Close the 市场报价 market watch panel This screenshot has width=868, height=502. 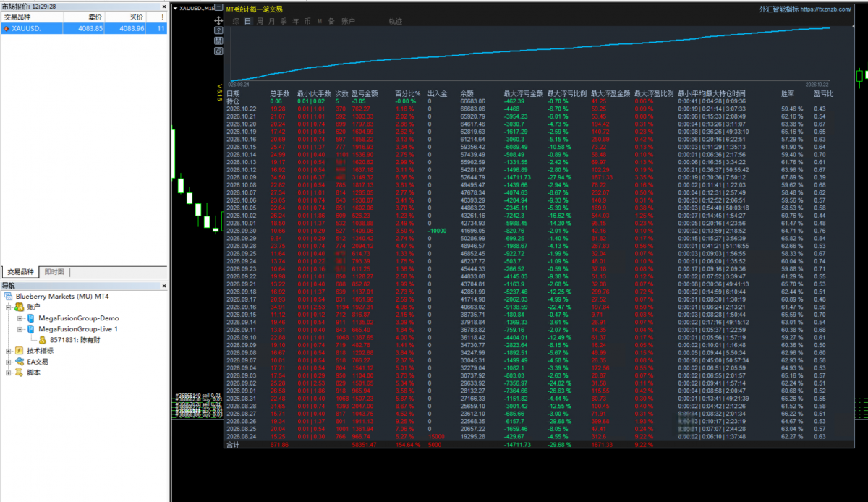pyautogui.click(x=163, y=6)
